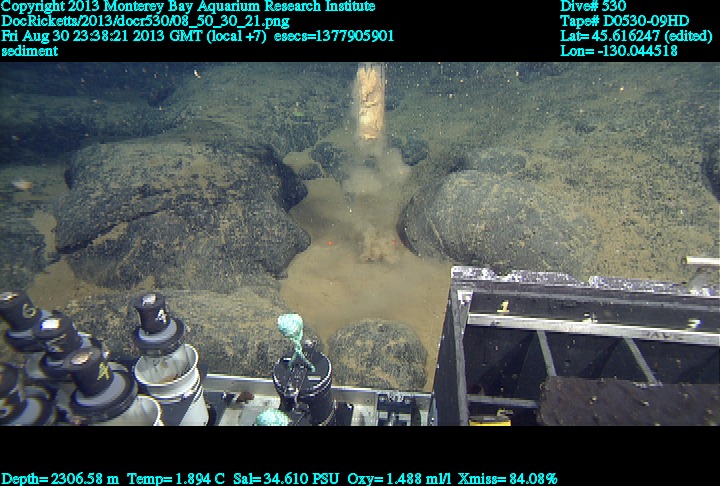This screenshot has height=486, width=720.
Task: Click the 'sediment' annotation label
Action: 29,50
